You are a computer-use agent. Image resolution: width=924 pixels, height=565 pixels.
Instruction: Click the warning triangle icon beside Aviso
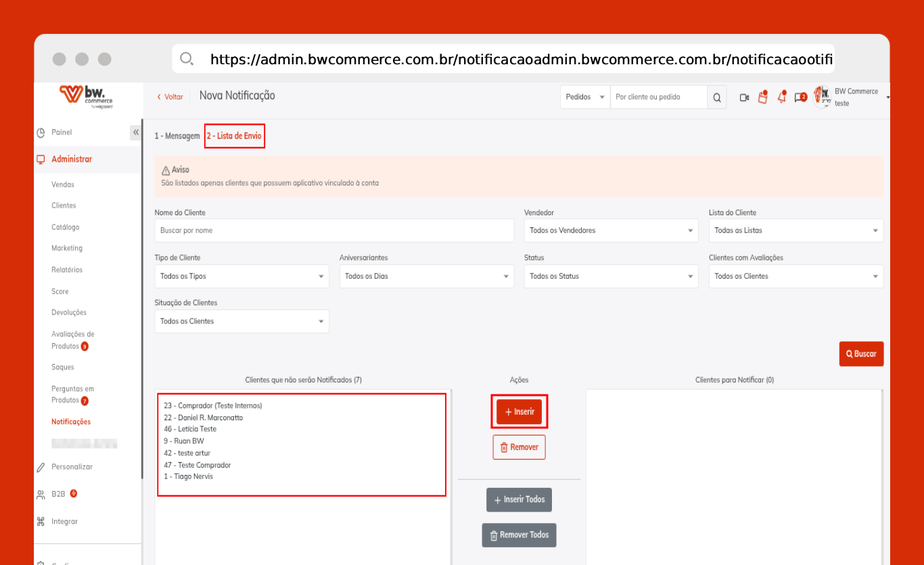point(166,171)
